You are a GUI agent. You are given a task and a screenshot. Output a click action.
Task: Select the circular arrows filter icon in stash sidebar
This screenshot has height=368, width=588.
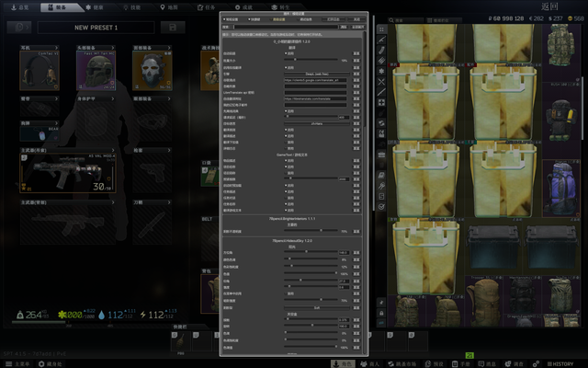pyautogui.click(x=381, y=122)
